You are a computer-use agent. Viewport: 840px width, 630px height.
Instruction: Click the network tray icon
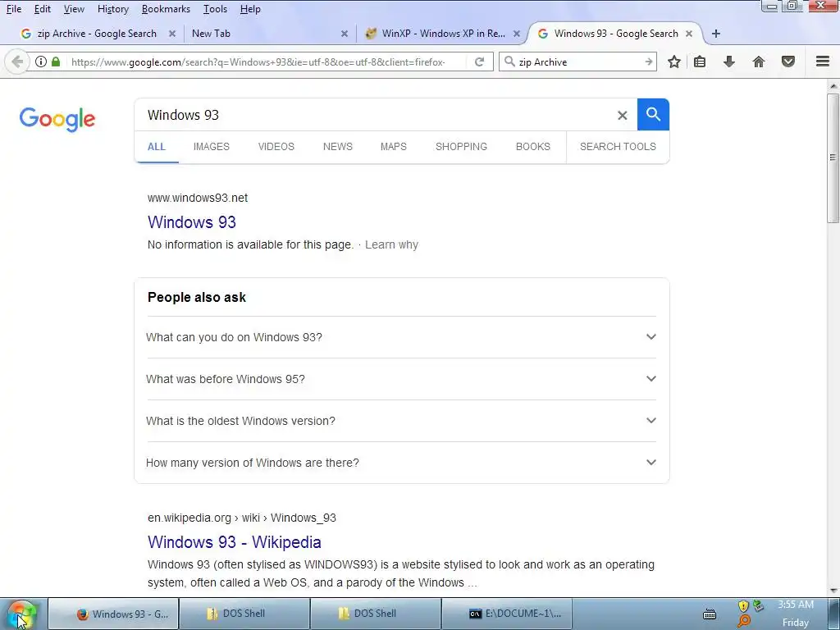pos(758,606)
